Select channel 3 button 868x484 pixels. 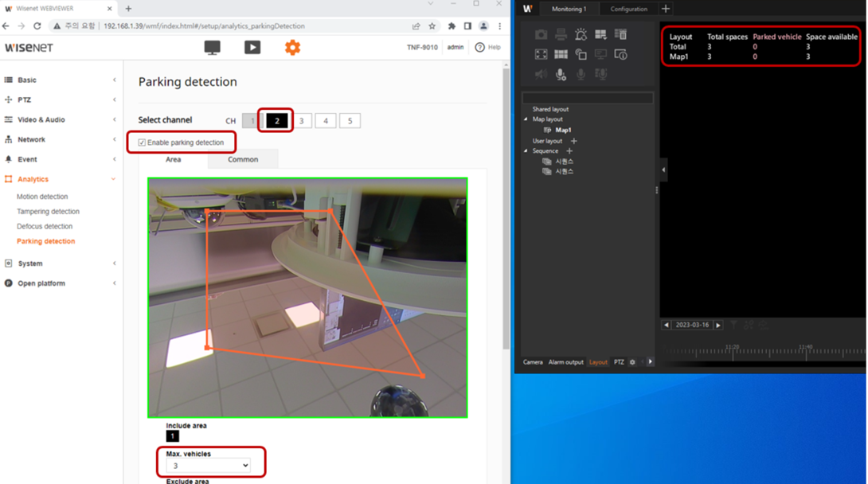pyautogui.click(x=301, y=121)
